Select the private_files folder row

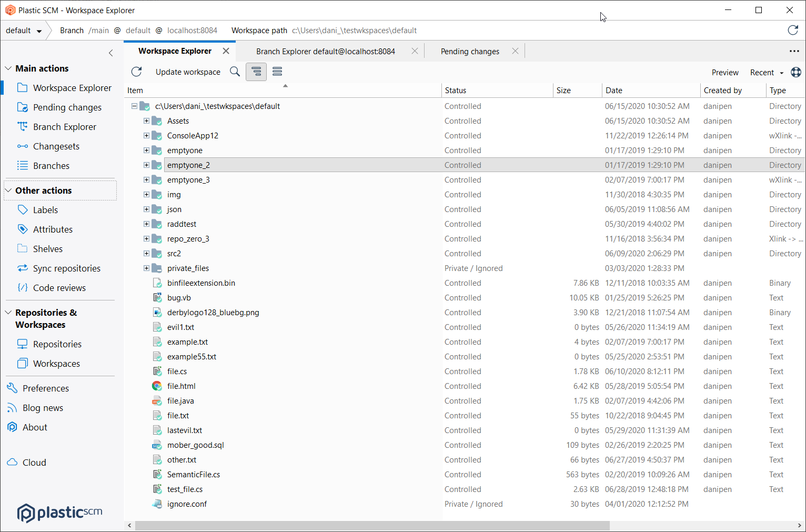pyautogui.click(x=188, y=268)
